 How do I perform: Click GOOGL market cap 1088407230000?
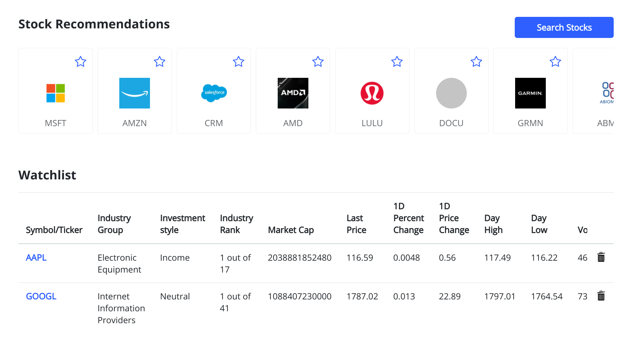point(300,296)
